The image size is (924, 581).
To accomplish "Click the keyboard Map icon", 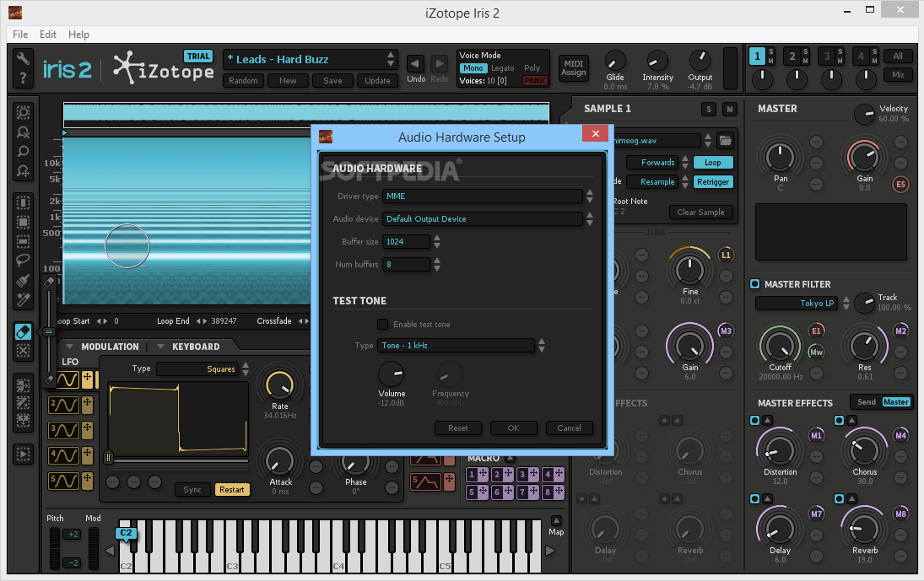I will click(556, 521).
